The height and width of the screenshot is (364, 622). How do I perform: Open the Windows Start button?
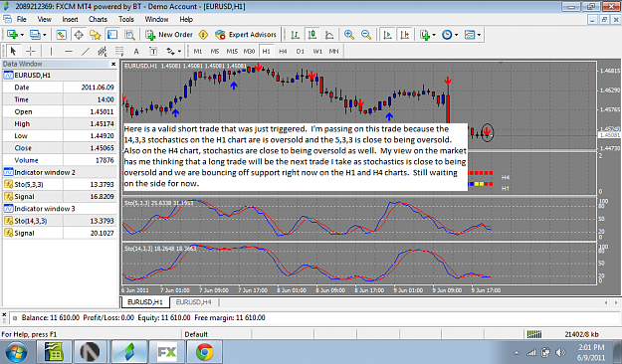(x=17, y=352)
